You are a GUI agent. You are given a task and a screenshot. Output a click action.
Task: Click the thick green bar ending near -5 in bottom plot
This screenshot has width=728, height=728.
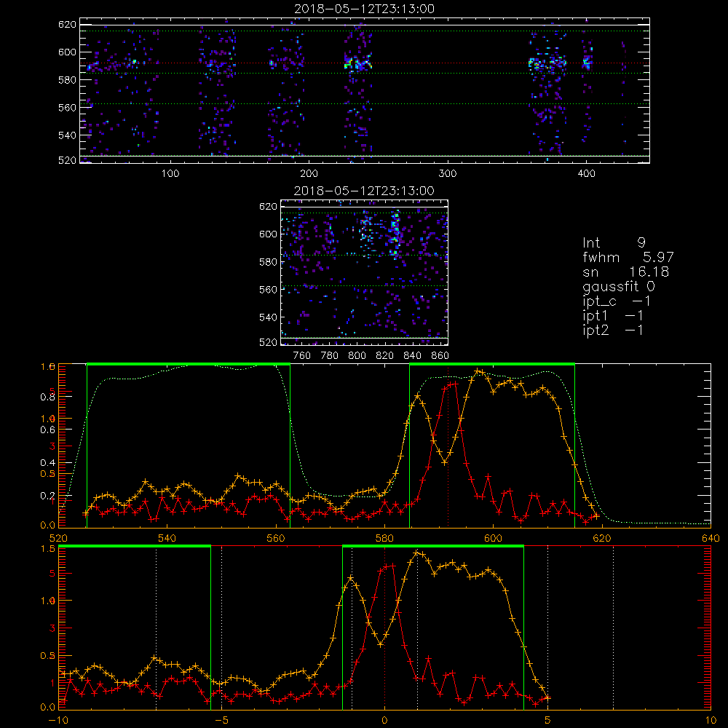click(x=135, y=546)
